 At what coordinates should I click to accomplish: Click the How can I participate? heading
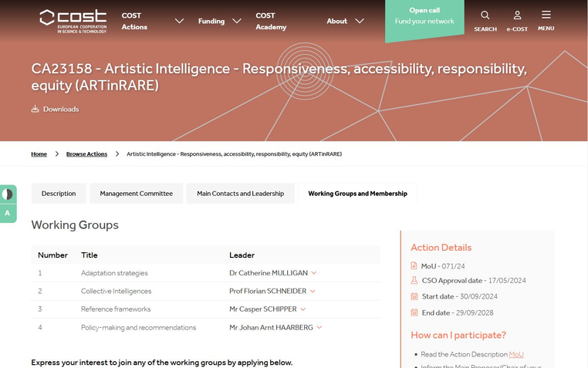click(458, 335)
